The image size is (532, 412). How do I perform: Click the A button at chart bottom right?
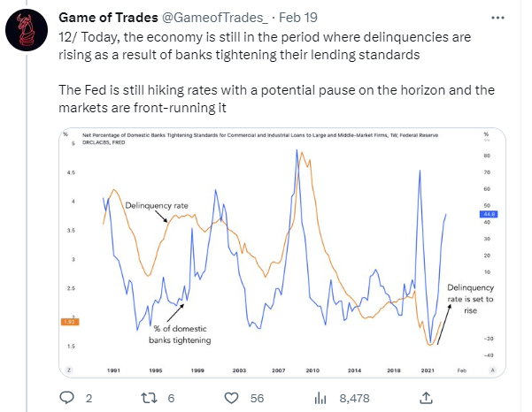click(x=492, y=368)
